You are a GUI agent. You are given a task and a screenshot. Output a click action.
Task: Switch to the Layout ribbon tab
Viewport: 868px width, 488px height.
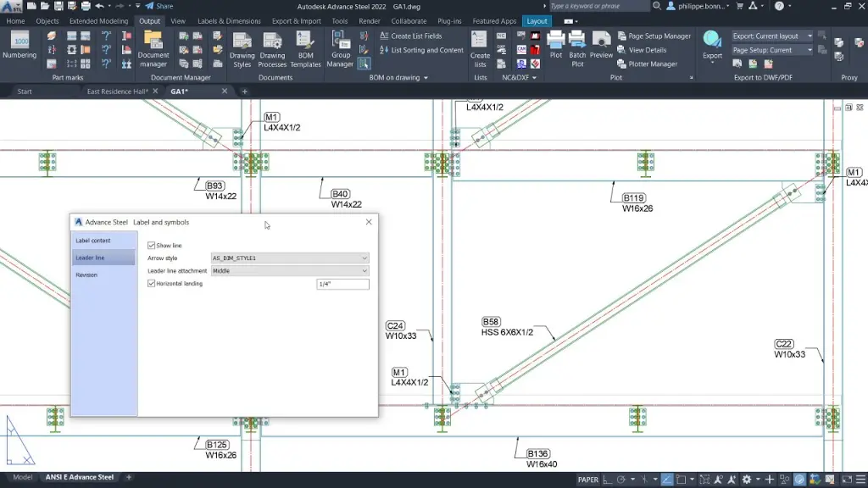pyautogui.click(x=537, y=21)
